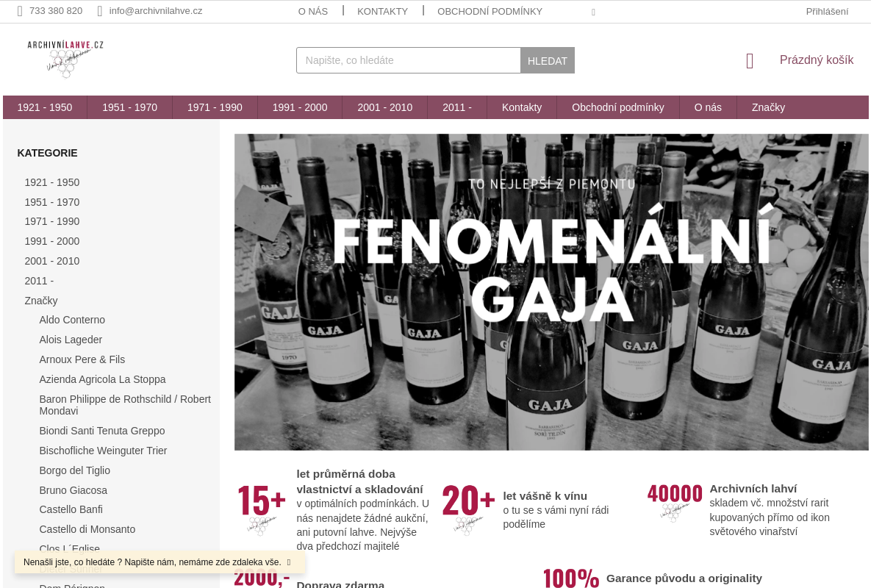Open the Prázdný košík cart link

tap(817, 60)
